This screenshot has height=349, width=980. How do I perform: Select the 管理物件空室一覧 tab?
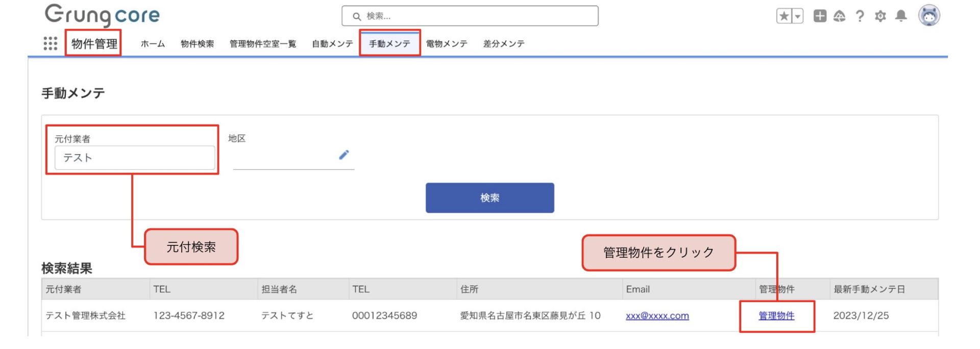click(262, 44)
